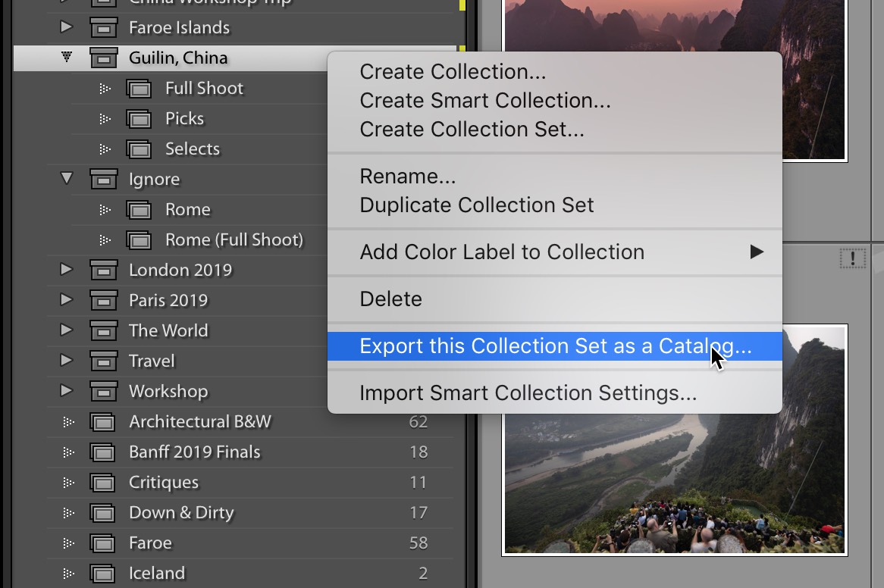Select Create Smart Collection from context menu

pos(485,101)
